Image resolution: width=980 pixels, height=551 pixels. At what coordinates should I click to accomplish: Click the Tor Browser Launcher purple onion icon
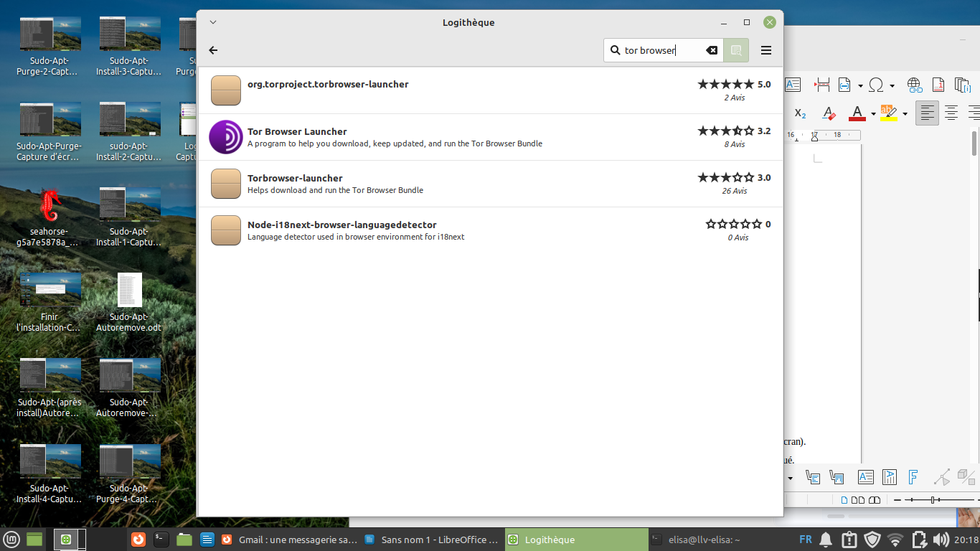click(x=226, y=137)
